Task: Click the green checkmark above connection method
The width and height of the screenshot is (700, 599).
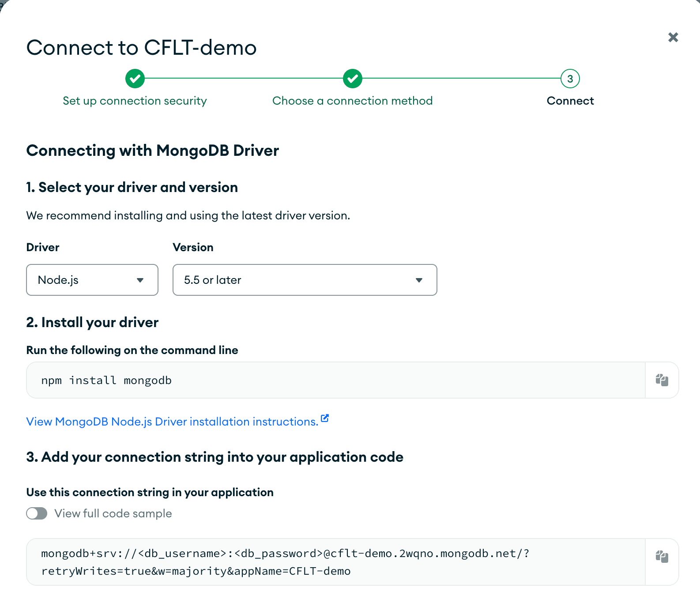Action: [x=352, y=79]
